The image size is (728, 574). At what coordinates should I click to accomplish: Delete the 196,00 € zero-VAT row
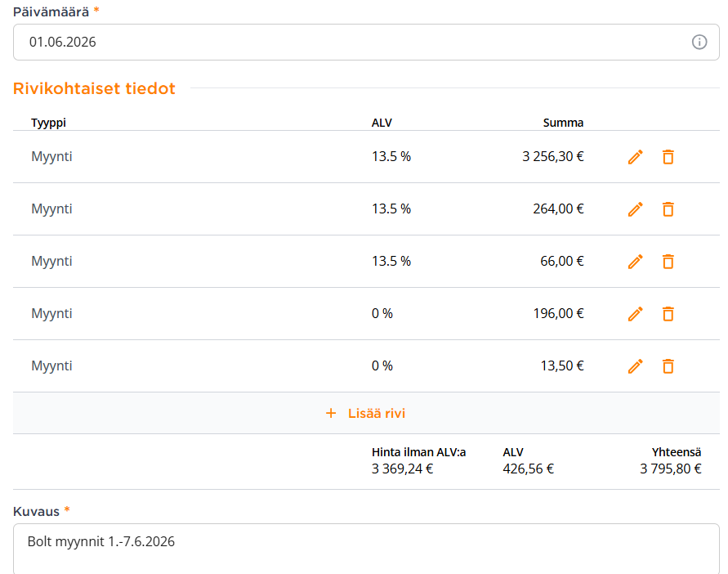[x=668, y=314]
